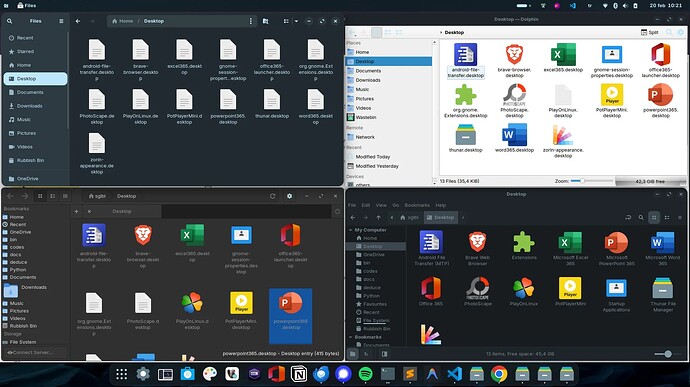Click path right arrow after Desktop in Nemo
Screen dimensions: 690x387
pyautogui.click(x=463, y=217)
